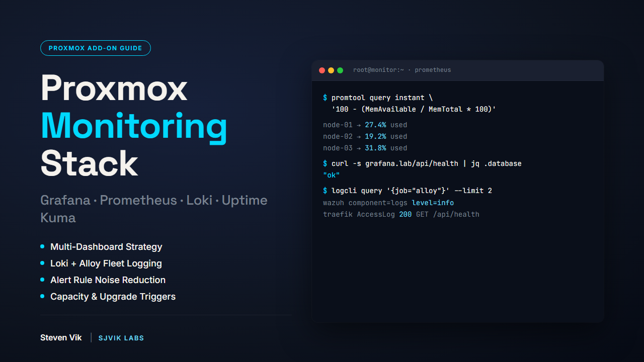Click the node-02 19.2% used line
The width and height of the screenshot is (644, 362).
pos(365,136)
